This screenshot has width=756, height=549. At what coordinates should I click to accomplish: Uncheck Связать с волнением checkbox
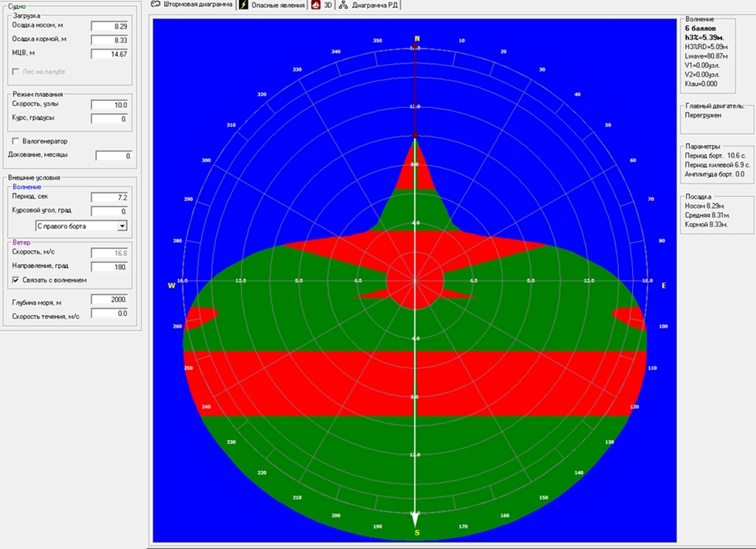(15, 280)
